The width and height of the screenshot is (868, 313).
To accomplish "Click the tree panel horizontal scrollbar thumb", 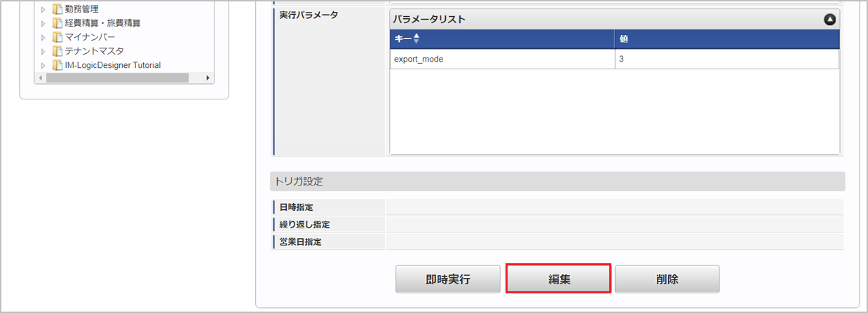I will (x=117, y=78).
